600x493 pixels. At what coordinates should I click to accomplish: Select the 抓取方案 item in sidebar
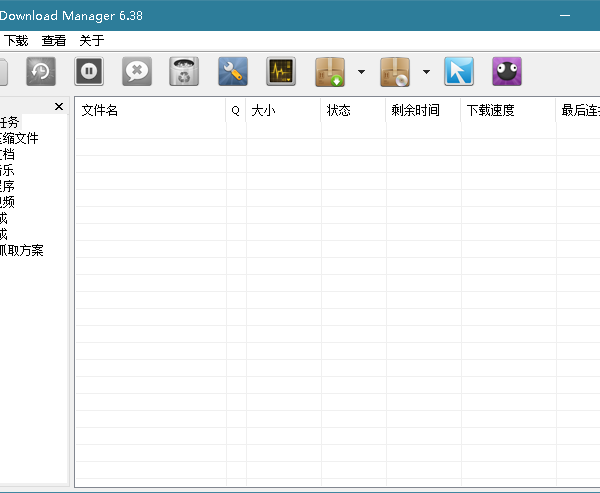[x=22, y=250]
